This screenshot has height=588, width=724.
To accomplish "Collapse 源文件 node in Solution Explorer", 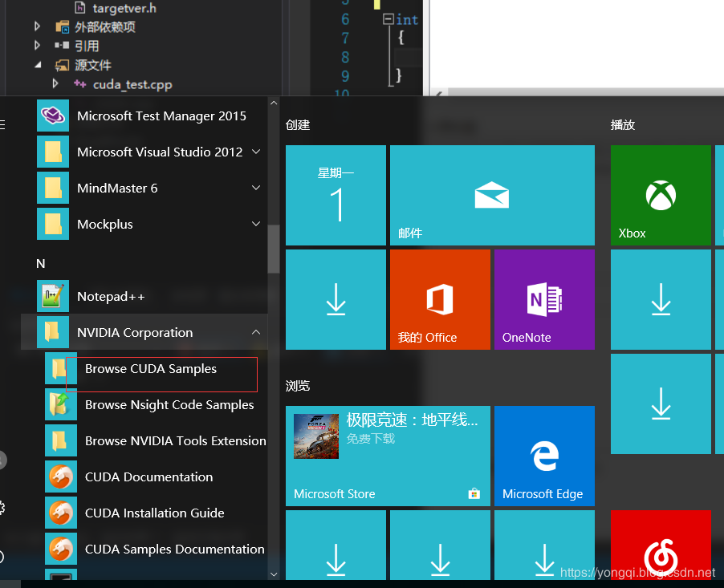I will point(38,65).
